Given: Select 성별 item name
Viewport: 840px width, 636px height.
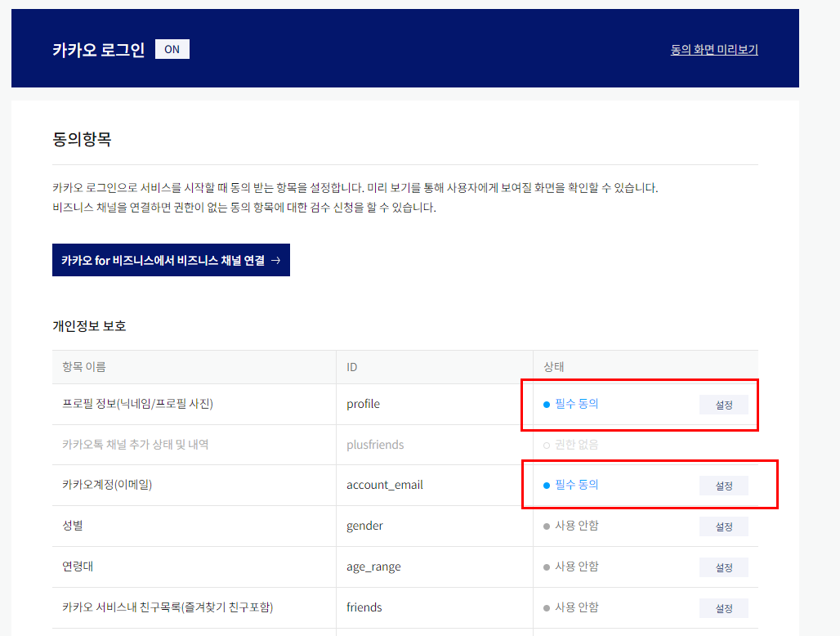Looking at the screenshot, I should (x=73, y=525).
